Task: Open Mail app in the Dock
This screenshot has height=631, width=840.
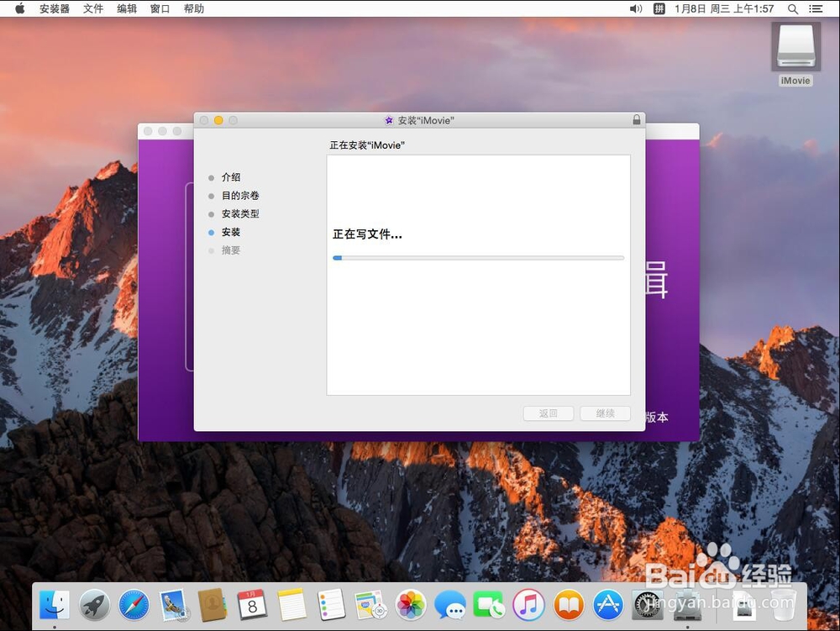Action: (174, 605)
